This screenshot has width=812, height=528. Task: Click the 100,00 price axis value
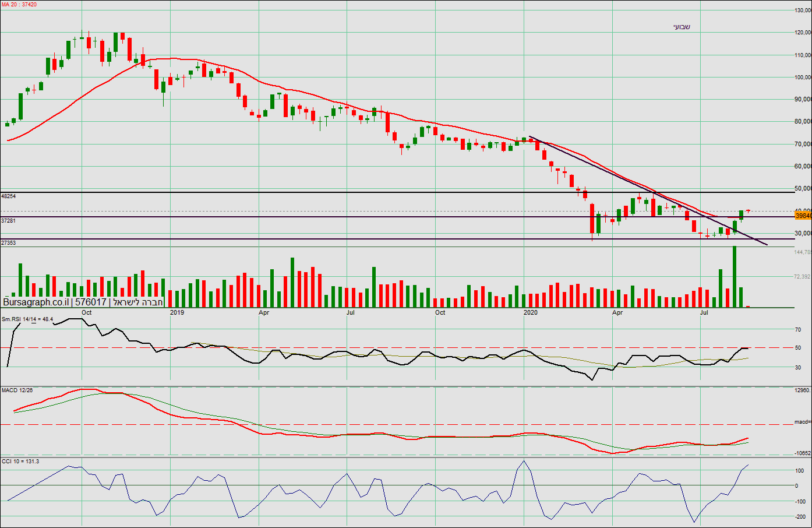click(803, 78)
